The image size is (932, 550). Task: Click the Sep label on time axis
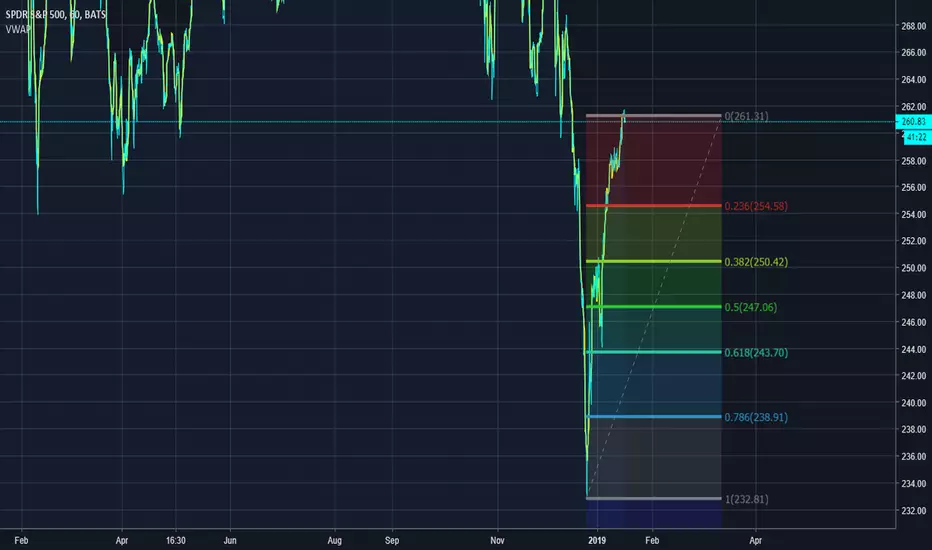pos(392,540)
